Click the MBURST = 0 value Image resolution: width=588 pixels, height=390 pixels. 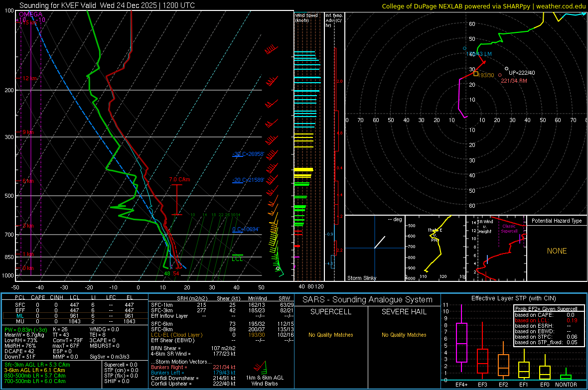pyautogui.click(x=104, y=346)
